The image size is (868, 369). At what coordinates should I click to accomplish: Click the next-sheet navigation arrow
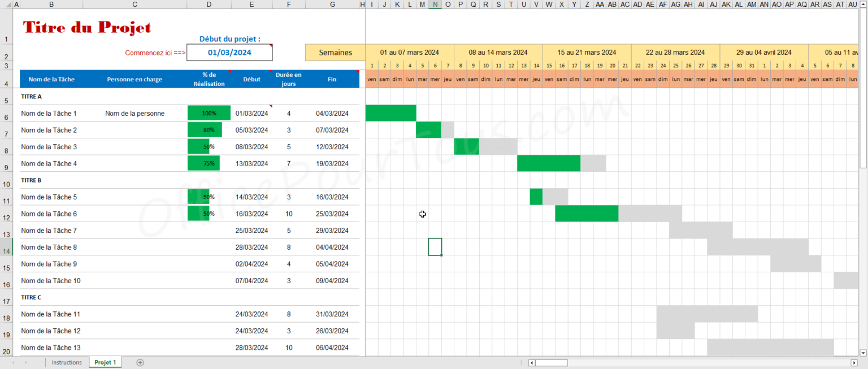tap(26, 362)
